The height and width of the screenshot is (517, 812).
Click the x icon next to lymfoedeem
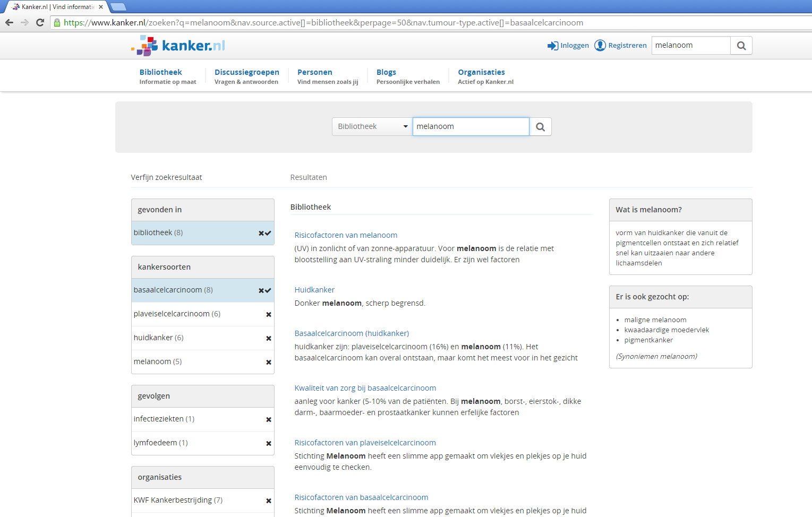click(269, 443)
